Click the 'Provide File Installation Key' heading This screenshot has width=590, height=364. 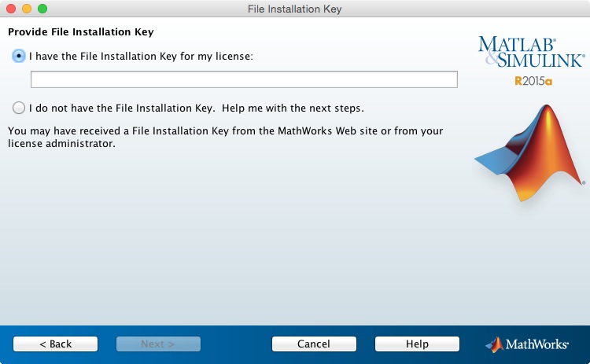[81, 32]
